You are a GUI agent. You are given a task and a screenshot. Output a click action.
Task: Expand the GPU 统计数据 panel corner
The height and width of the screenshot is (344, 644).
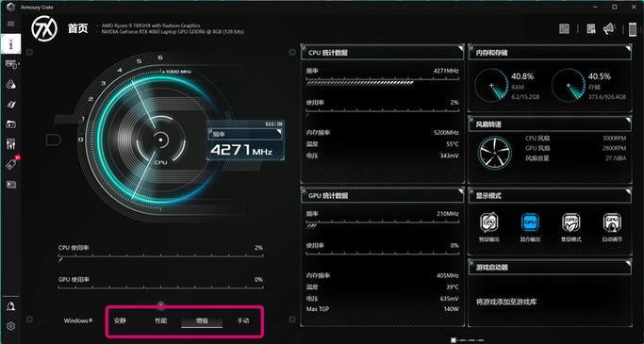460,191
